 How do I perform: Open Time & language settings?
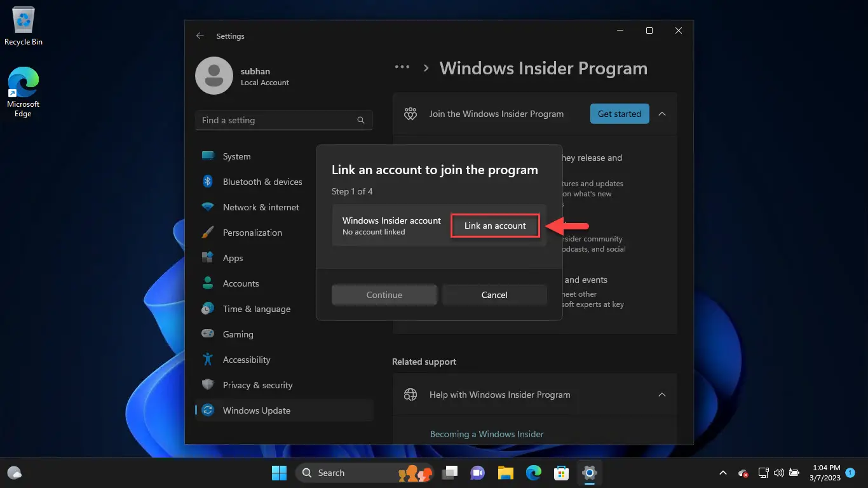[x=284, y=309]
